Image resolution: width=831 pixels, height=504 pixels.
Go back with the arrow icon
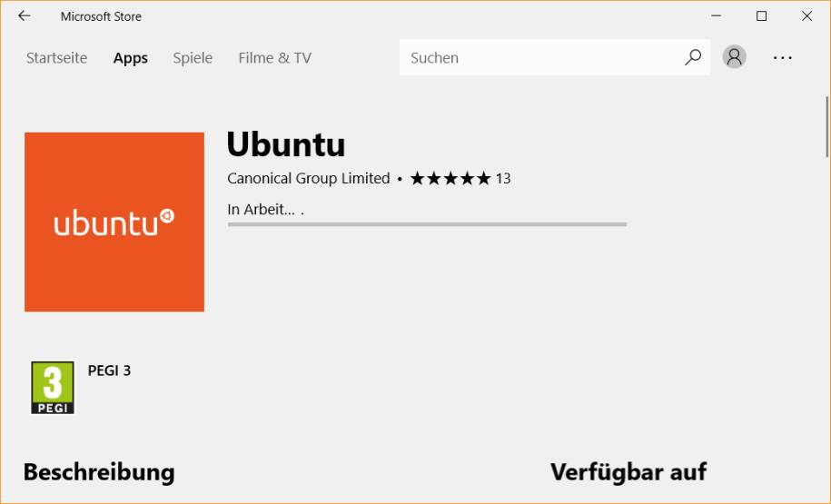tap(25, 16)
